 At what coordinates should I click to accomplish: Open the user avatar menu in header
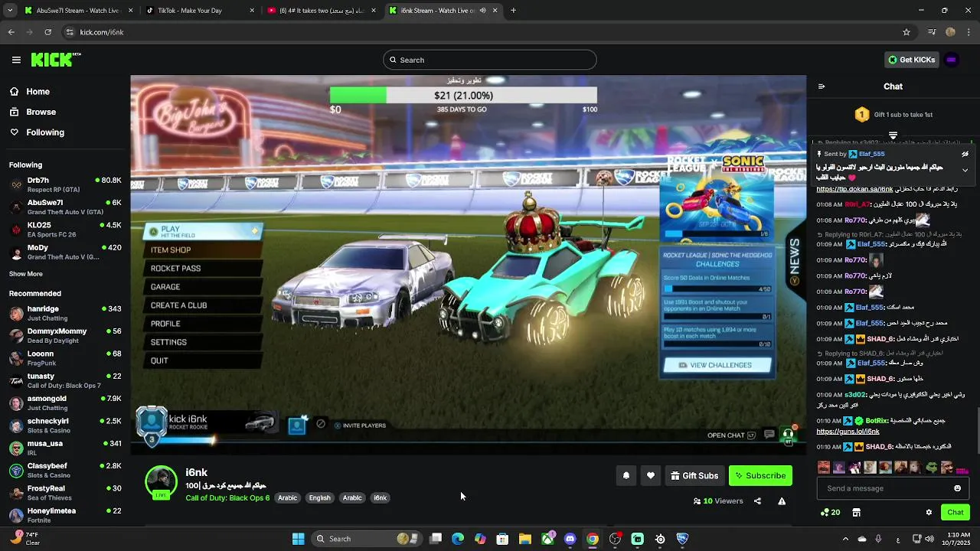[952, 60]
